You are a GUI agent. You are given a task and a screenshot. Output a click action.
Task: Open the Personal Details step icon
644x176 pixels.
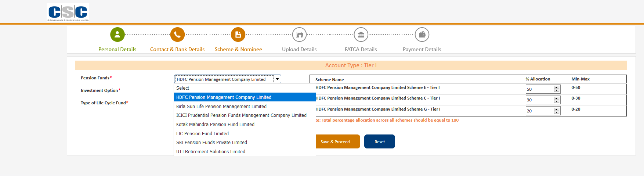117,35
